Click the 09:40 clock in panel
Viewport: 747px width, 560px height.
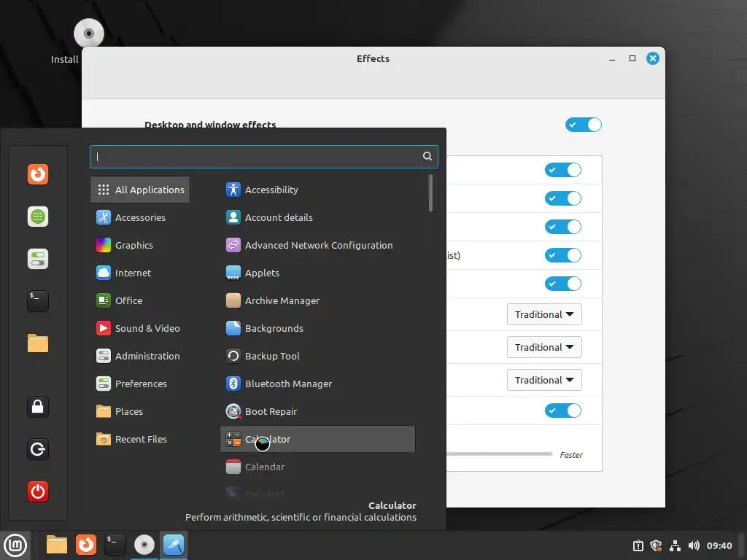(719, 545)
